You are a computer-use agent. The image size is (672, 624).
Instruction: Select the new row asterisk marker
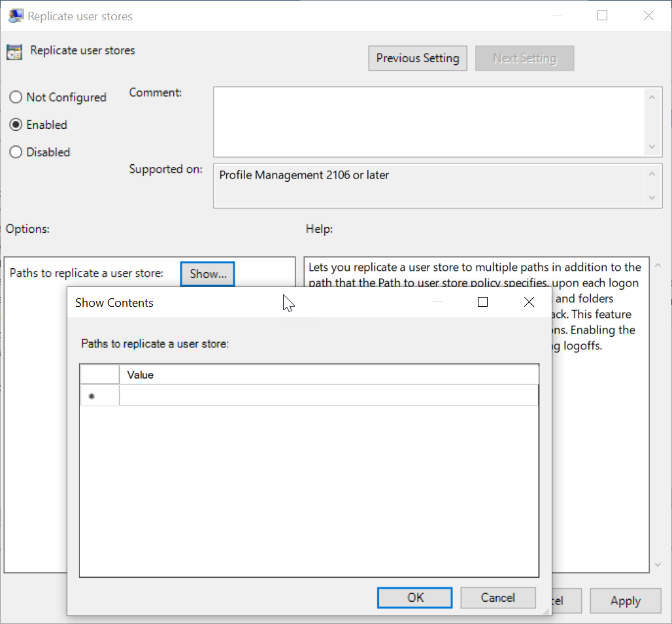coord(92,396)
